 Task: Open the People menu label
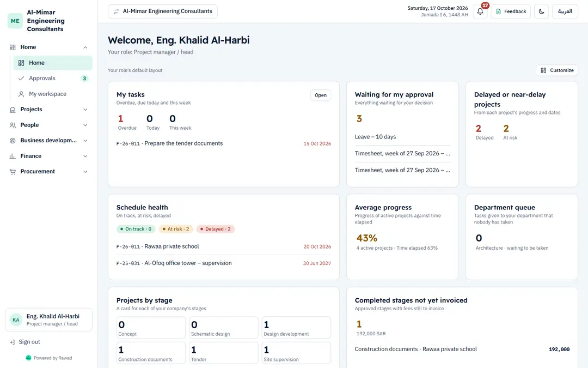click(x=29, y=125)
